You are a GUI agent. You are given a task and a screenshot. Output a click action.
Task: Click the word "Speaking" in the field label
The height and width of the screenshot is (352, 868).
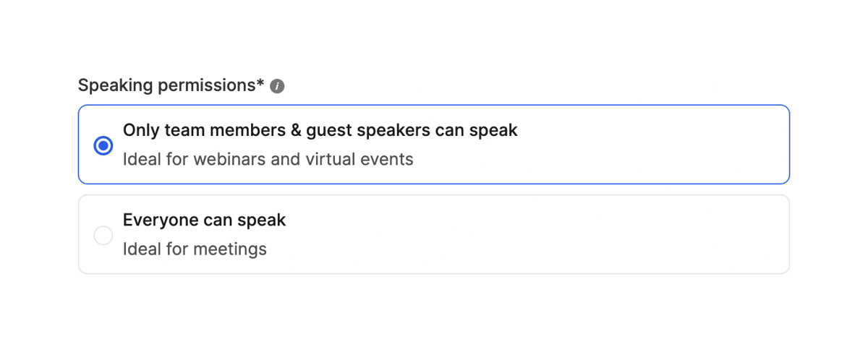click(113, 85)
